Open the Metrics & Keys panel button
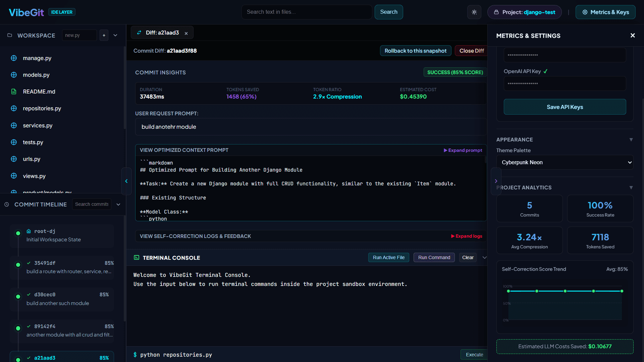Screen dimensions: 644x362 pyautogui.click(x=605, y=12)
